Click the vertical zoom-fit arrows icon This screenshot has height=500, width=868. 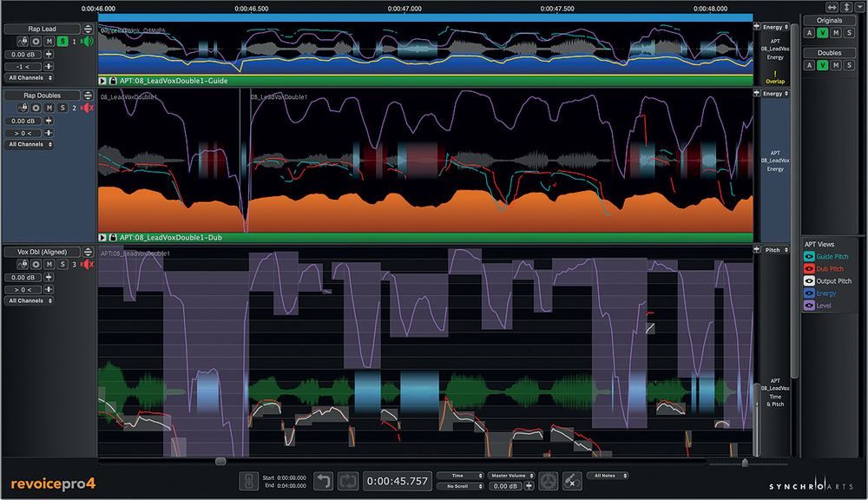click(845, 7)
